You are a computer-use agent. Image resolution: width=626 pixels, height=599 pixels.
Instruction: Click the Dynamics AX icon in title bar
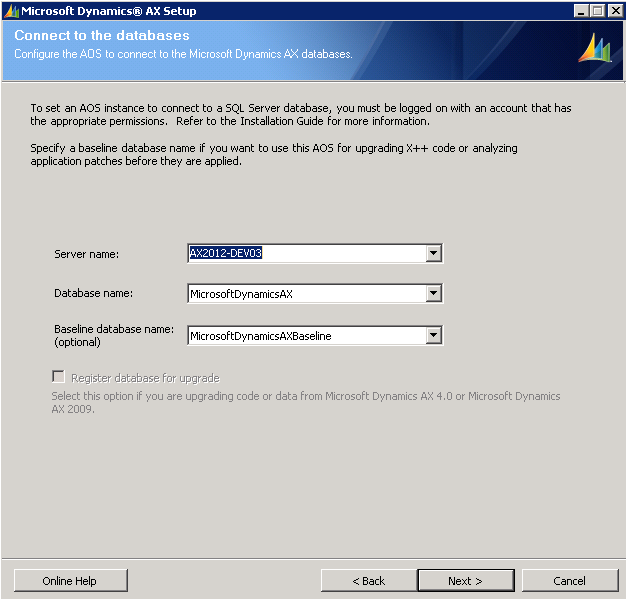click(x=11, y=11)
